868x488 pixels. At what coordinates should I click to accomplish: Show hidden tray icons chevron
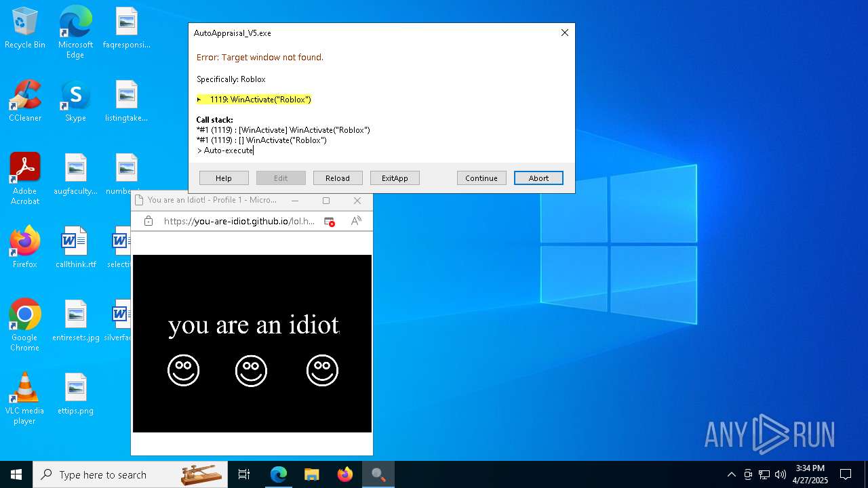coord(731,474)
